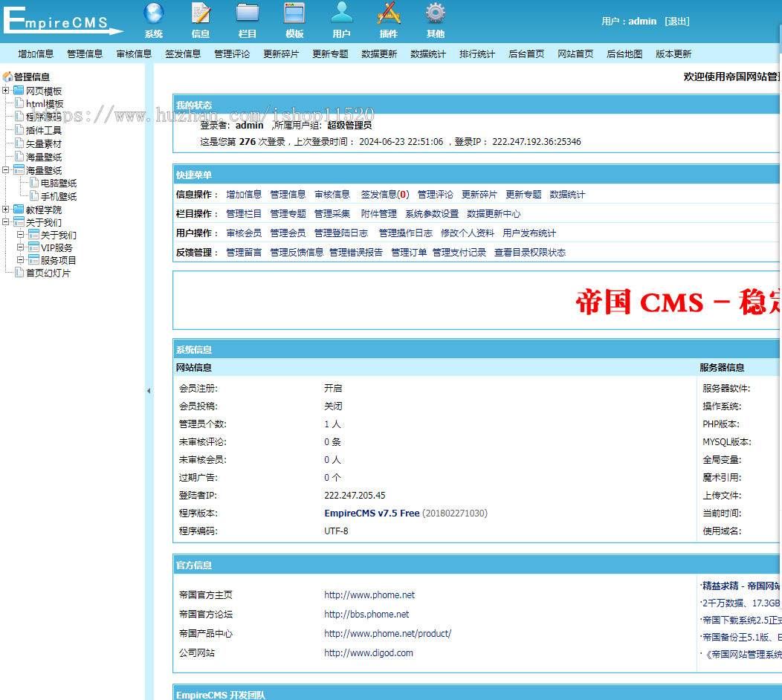The height and width of the screenshot is (700, 782).
Task: Click page icon beside 矢量素材
Action: (x=19, y=143)
